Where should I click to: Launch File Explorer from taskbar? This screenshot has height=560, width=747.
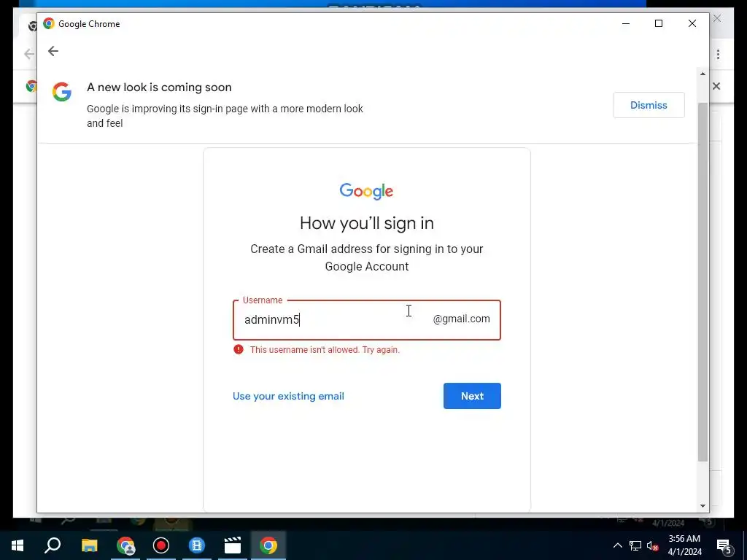coord(89,545)
